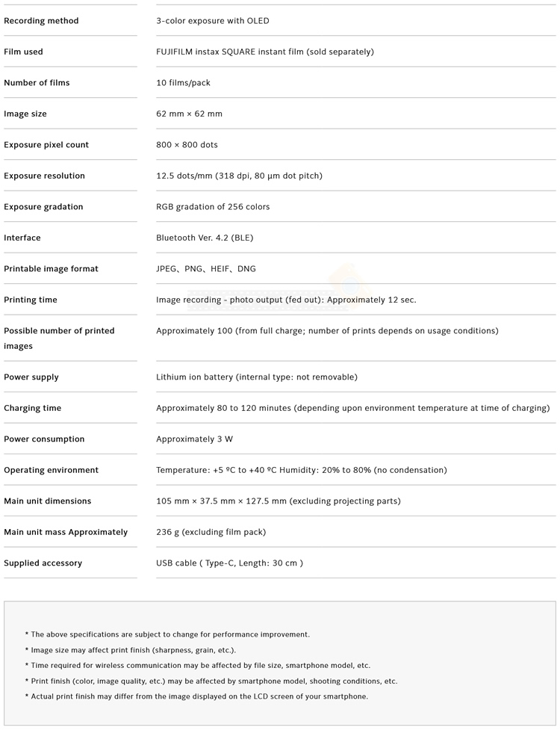Click 'JPEG, PNG, HEIF, DNG' format text

click(205, 269)
